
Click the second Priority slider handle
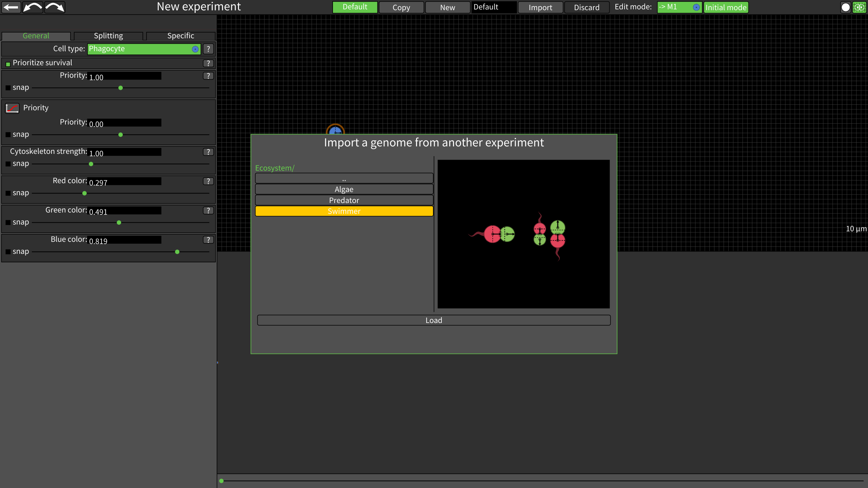tap(121, 135)
